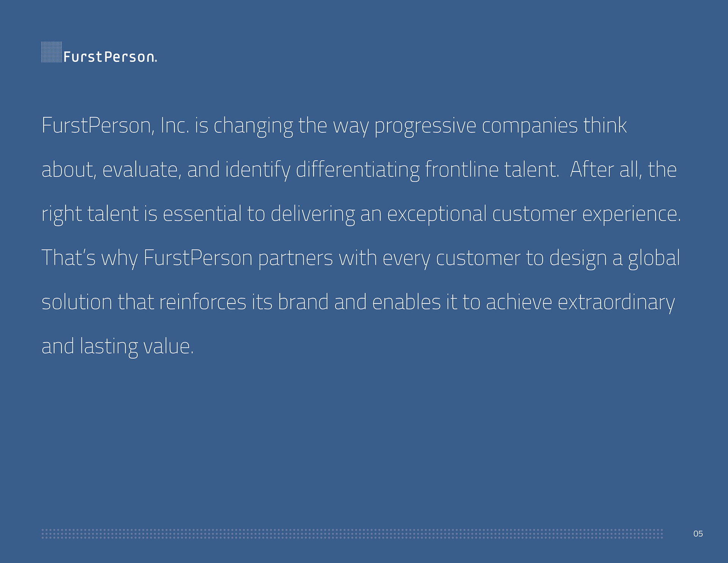Screen dimensions: 728x563
Task: Click the phrase "exceptional customer experience"
Action: coord(534,215)
